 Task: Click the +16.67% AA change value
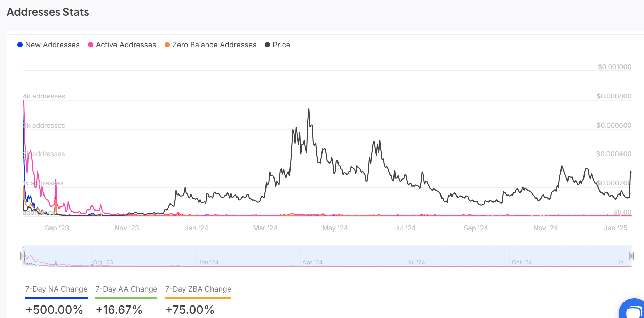point(119,310)
